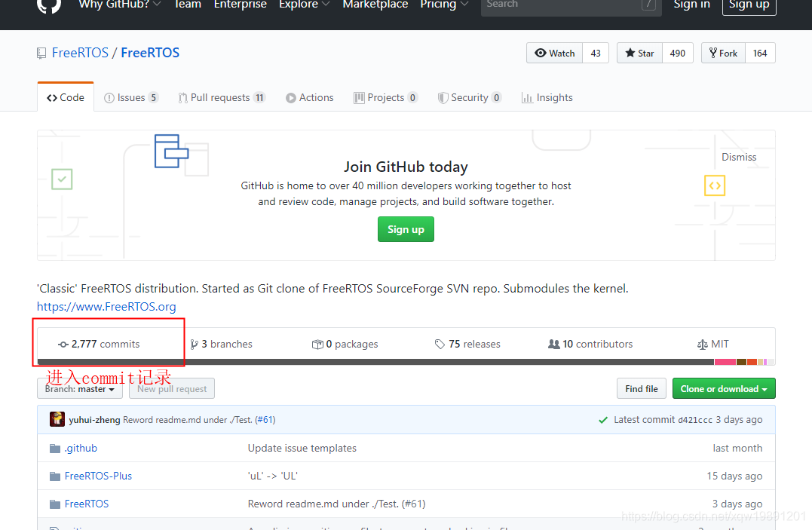Open the Actions tab
The width and height of the screenshot is (812, 530).
310,97
